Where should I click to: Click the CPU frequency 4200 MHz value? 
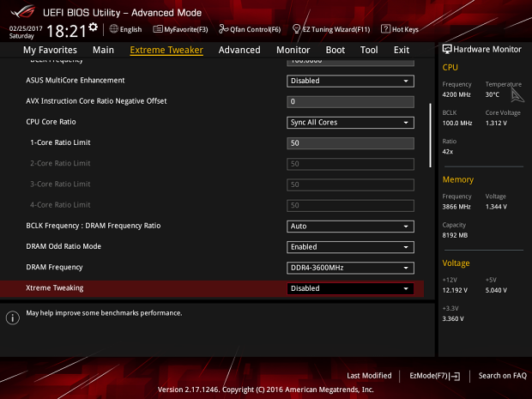coord(456,94)
